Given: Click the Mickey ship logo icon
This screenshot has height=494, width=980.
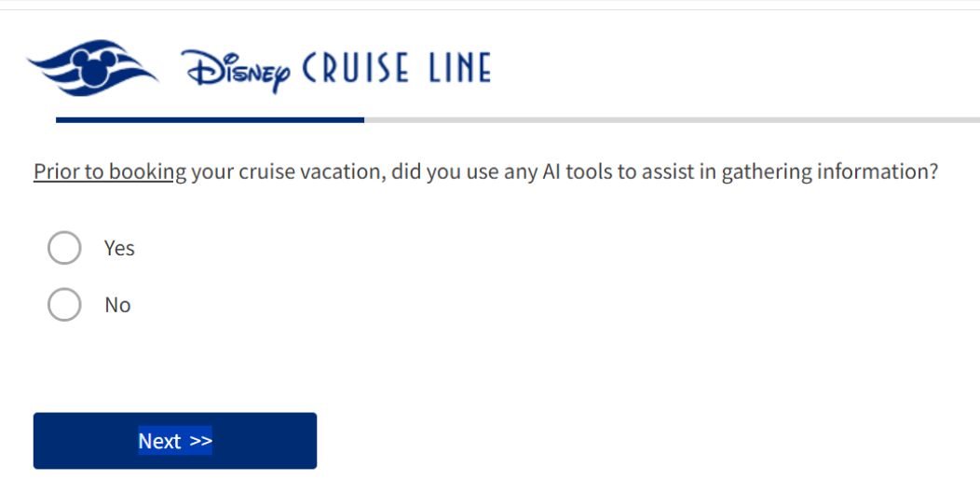Looking at the screenshot, I should [x=93, y=69].
